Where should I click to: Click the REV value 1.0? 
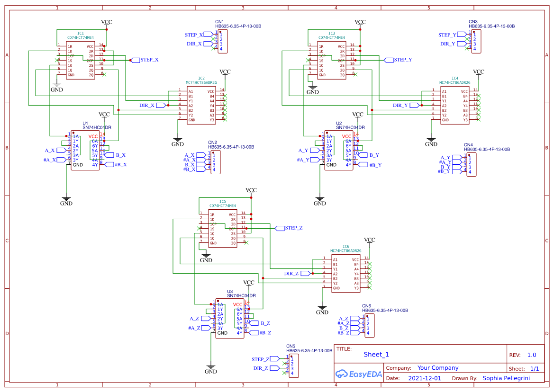click(532, 355)
